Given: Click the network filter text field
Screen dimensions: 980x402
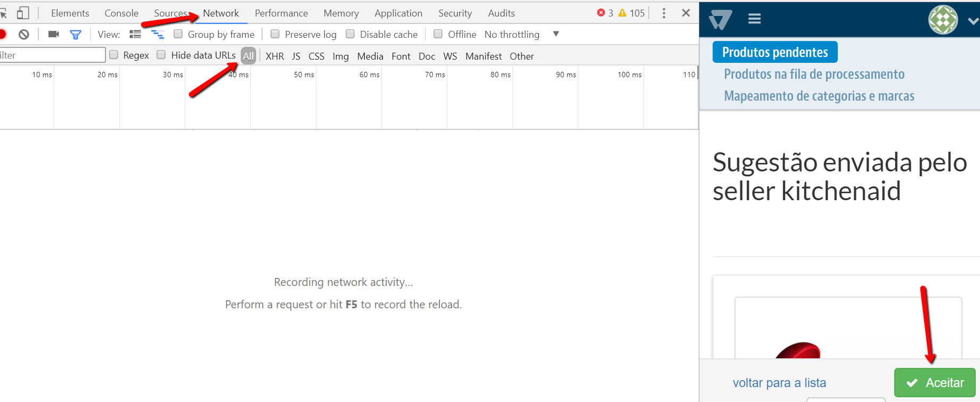Looking at the screenshot, I should (52, 55).
